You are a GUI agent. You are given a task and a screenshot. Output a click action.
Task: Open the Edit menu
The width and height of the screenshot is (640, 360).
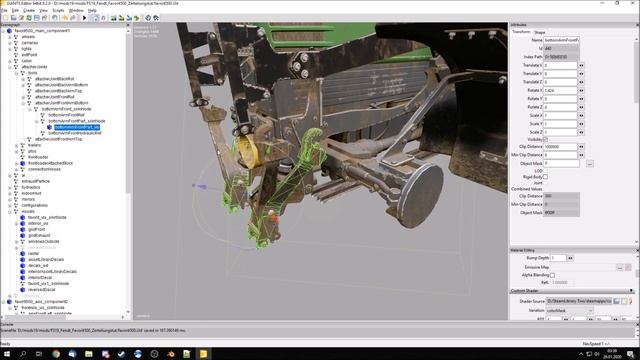click(x=15, y=10)
